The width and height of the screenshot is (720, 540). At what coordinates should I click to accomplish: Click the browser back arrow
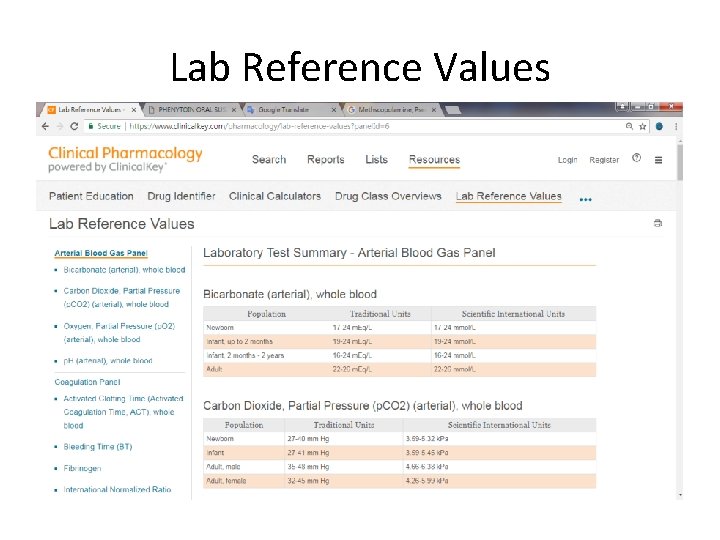pos(45,126)
